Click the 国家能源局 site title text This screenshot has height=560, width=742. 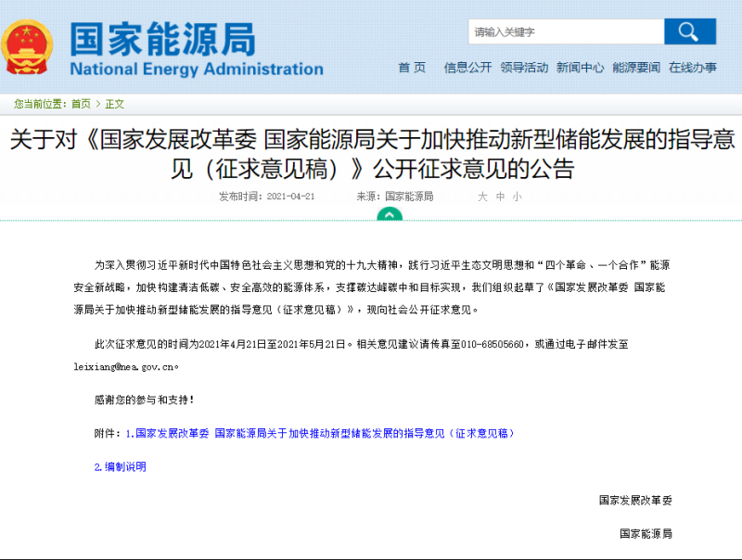[163, 40]
